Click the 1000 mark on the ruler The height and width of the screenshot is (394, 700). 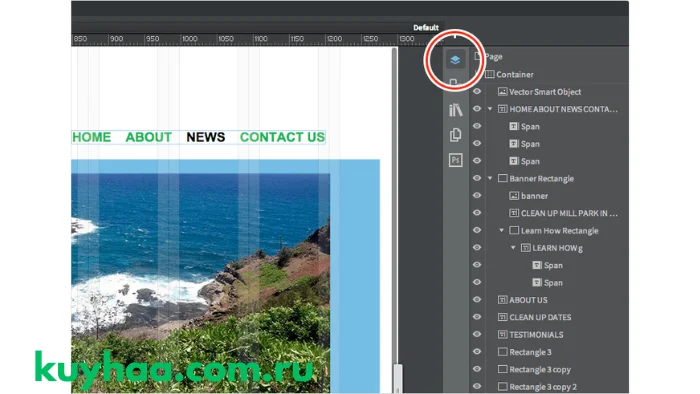tap(189, 39)
